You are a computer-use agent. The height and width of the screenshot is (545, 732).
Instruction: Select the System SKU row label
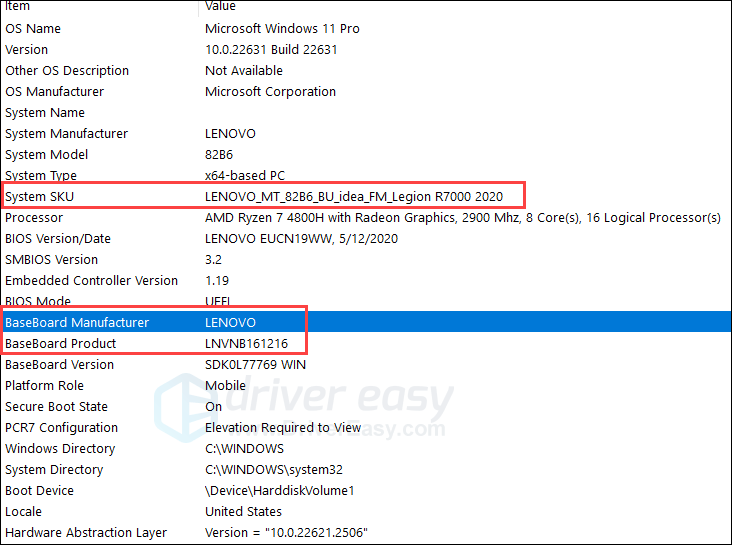pos(39,197)
